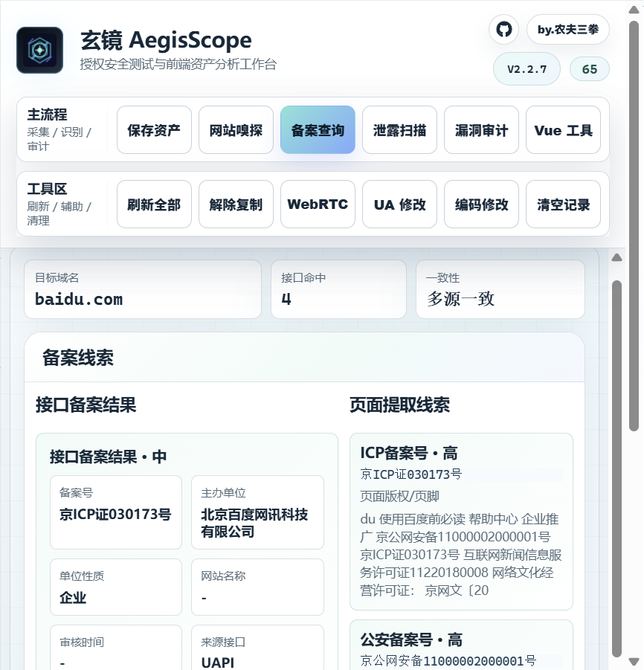Click 京公网安备11000002000001号 value at bottom

(448, 660)
